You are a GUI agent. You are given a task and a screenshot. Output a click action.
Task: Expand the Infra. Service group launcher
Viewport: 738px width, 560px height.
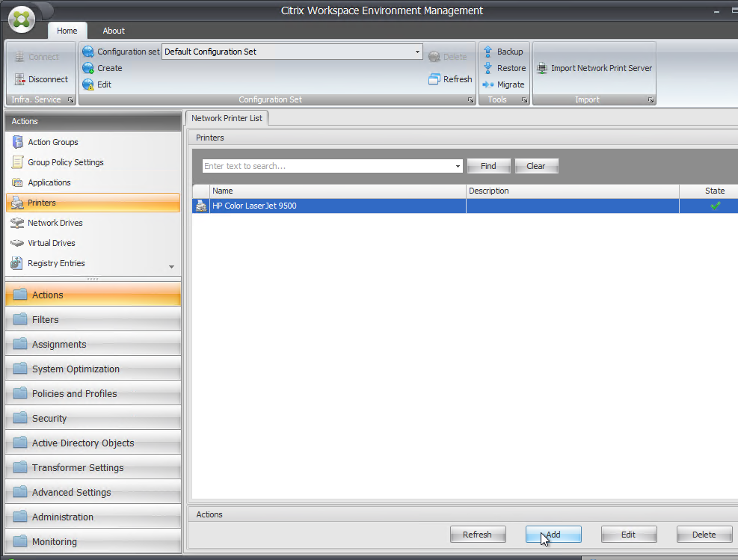70,99
